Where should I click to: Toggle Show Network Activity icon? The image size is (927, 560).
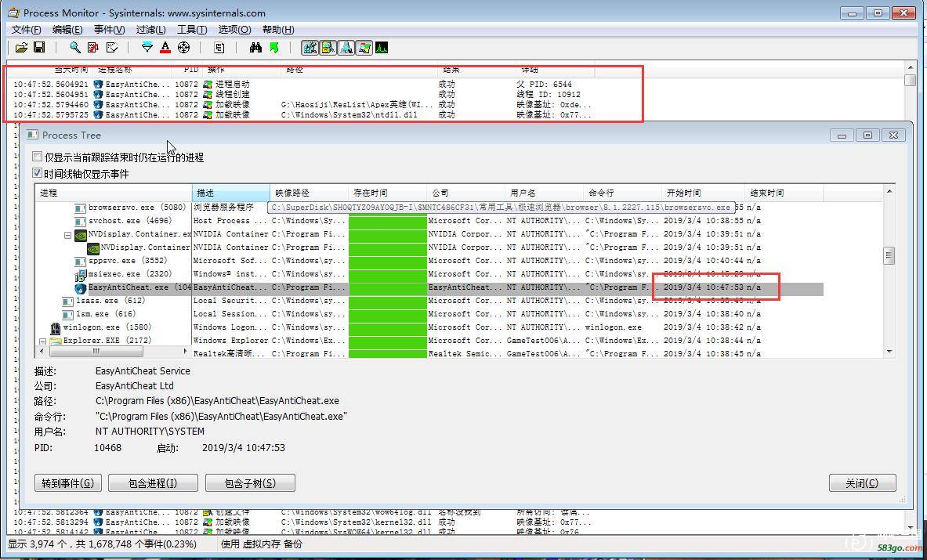tap(346, 48)
